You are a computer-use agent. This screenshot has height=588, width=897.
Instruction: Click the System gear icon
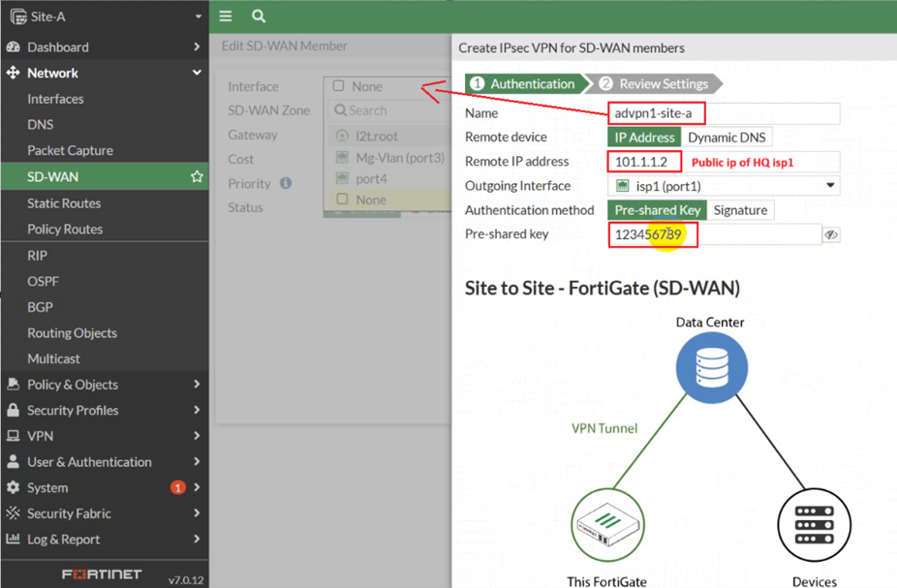tap(14, 487)
